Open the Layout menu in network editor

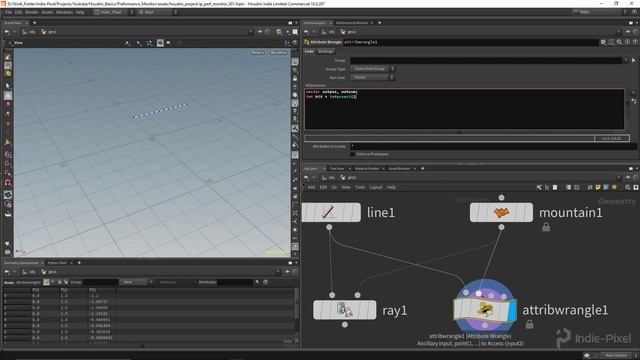(x=376, y=187)
